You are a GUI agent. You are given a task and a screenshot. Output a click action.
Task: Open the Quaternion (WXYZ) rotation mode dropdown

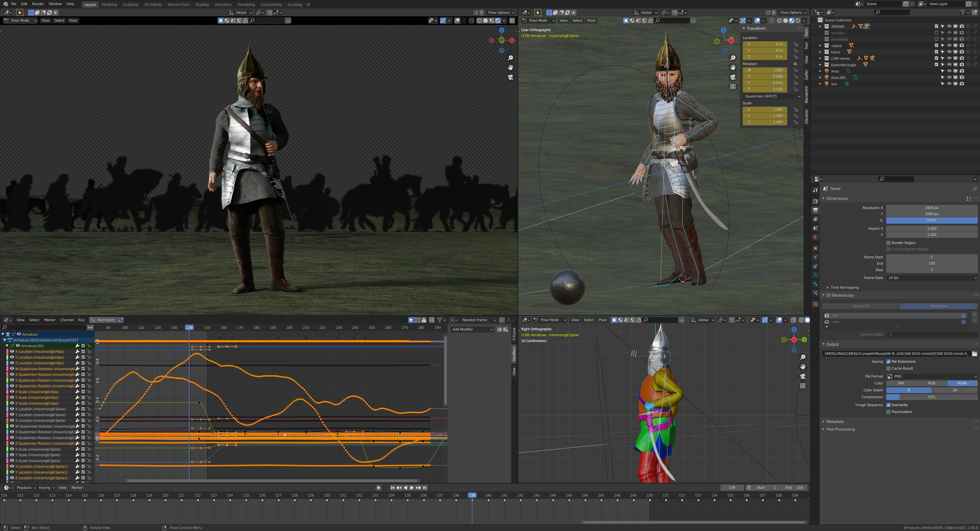coord(772,96)
